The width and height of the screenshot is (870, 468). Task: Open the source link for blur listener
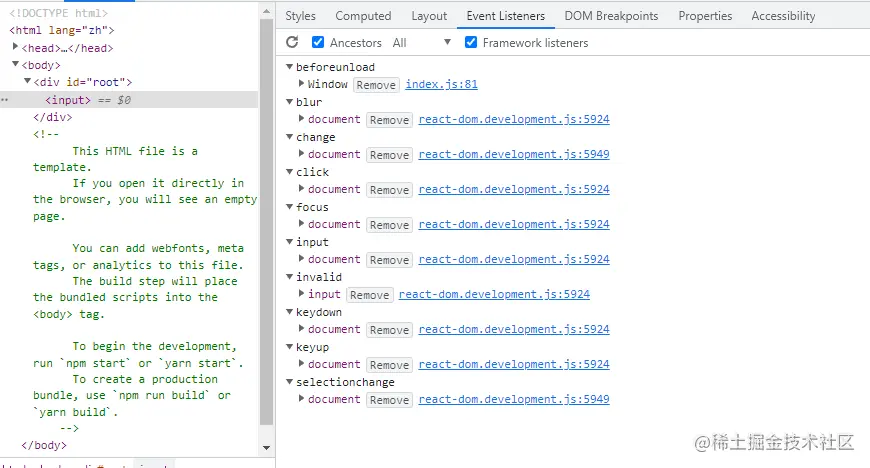point(514,119)
